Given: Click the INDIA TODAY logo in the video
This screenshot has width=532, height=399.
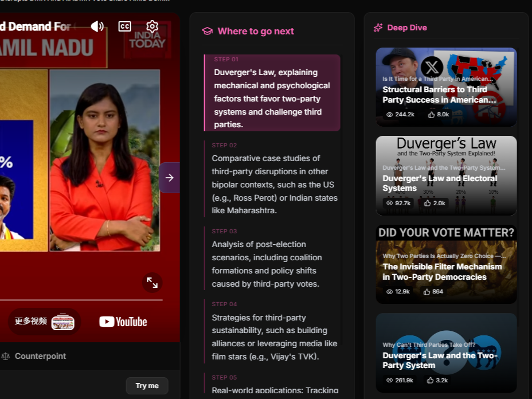Looking at the screenshot, I should (147, 40).
